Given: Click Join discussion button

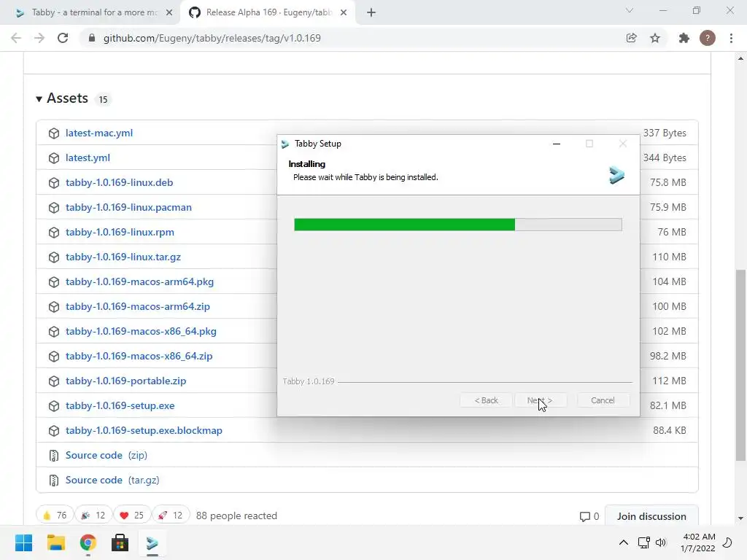Looking at the screenshot, I should 651,516.
